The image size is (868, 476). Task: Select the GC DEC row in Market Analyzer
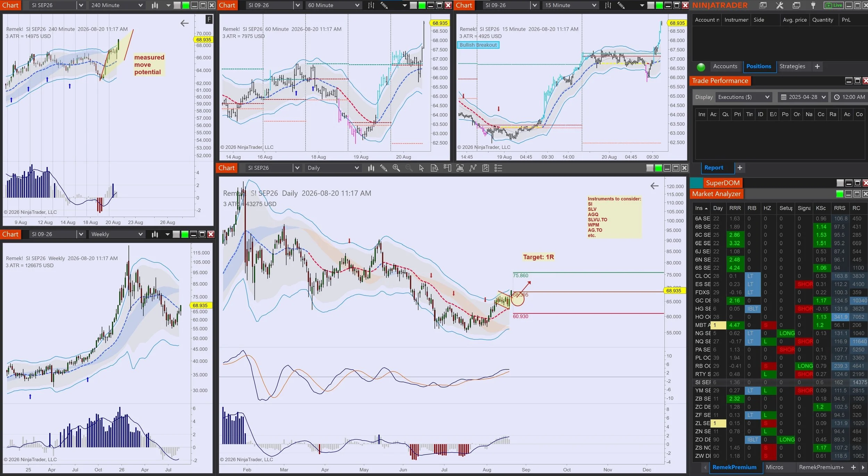coord(780,301)
